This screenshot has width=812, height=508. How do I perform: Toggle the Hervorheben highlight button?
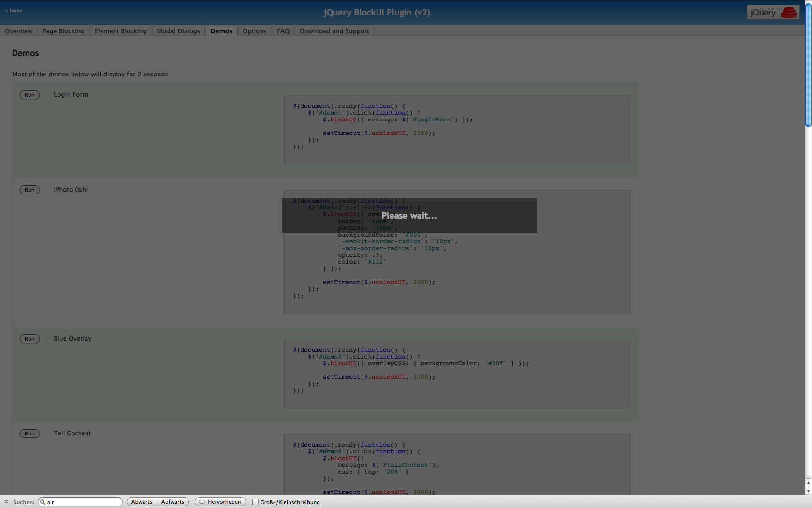(220, 502)
